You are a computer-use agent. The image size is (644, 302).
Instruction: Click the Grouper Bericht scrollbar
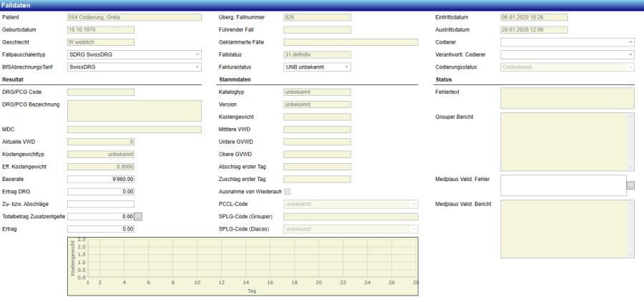click(630, 142)
